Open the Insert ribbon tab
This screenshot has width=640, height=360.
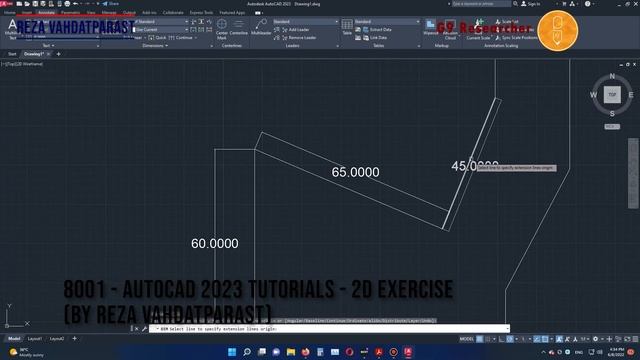pos(27,13)
